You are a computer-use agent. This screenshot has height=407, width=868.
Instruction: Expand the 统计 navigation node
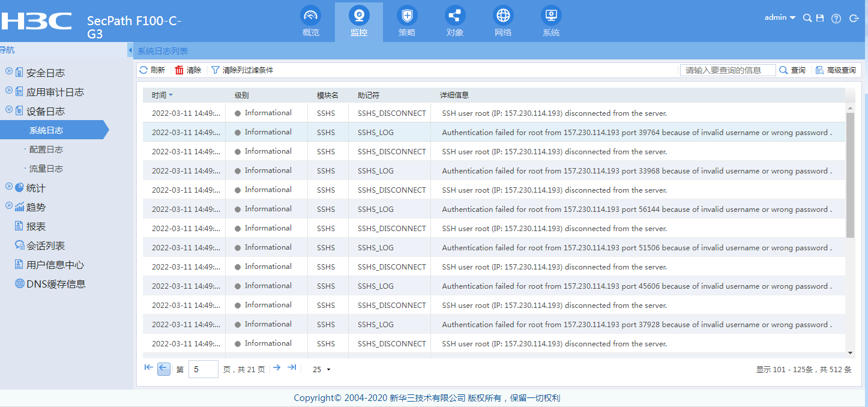coord(9,187)
